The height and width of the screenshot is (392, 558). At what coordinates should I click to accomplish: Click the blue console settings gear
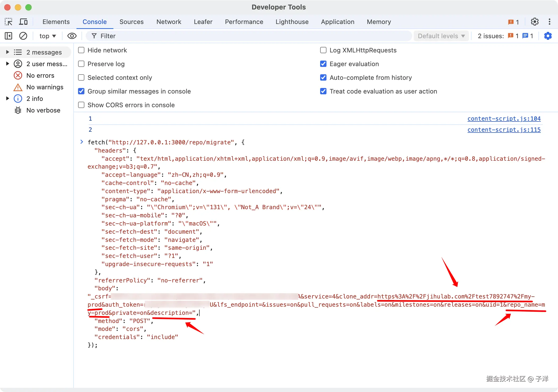click(548, 36)
